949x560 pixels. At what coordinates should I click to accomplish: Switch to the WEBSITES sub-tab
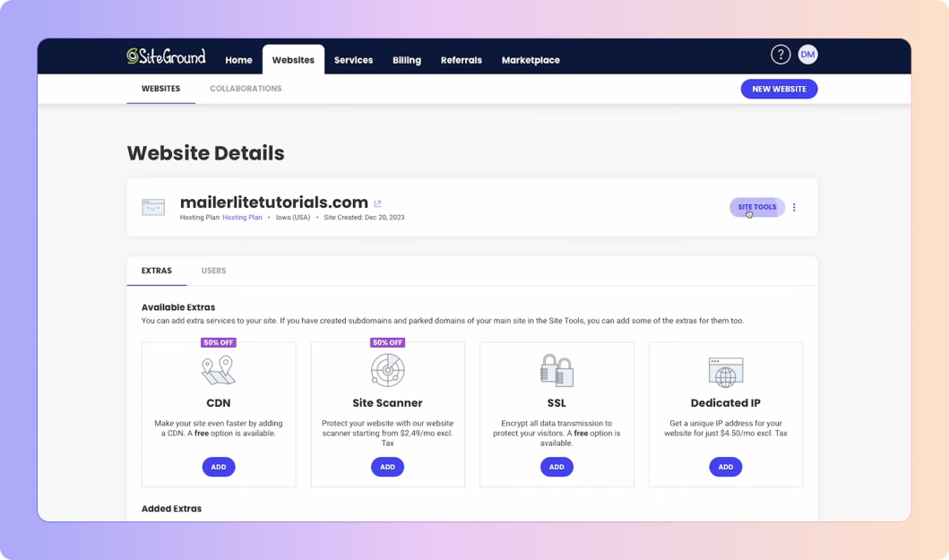(161, 89)
